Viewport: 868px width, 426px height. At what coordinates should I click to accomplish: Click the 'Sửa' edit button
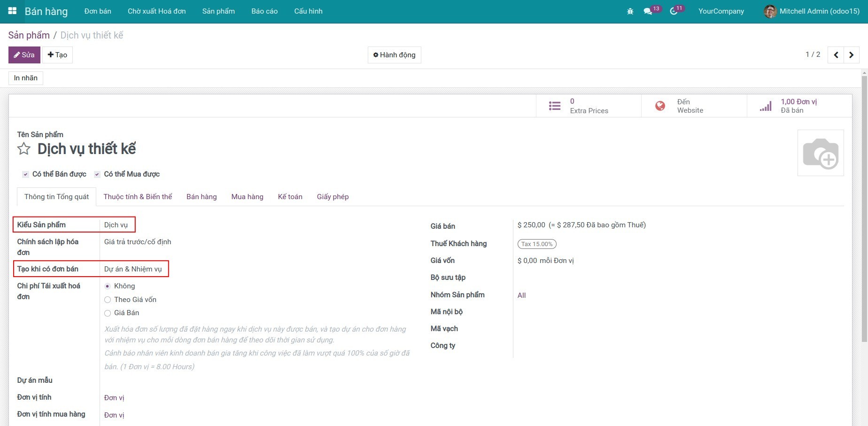point(24,55)
